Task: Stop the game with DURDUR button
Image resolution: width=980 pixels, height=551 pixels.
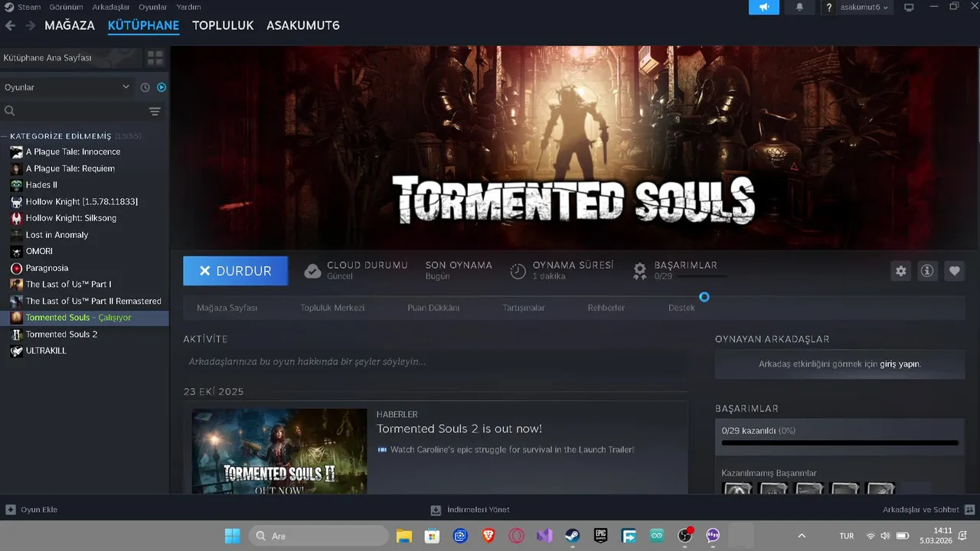Action: 236,271
